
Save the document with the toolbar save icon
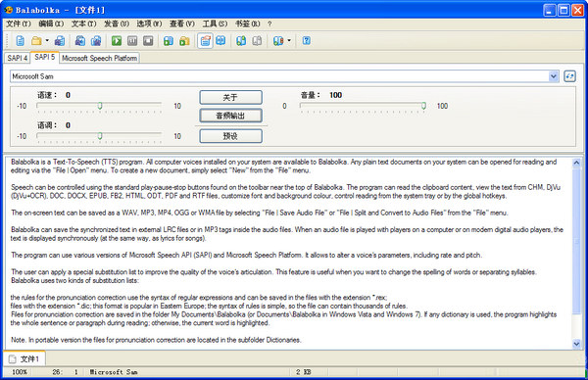tap(60, 40)
